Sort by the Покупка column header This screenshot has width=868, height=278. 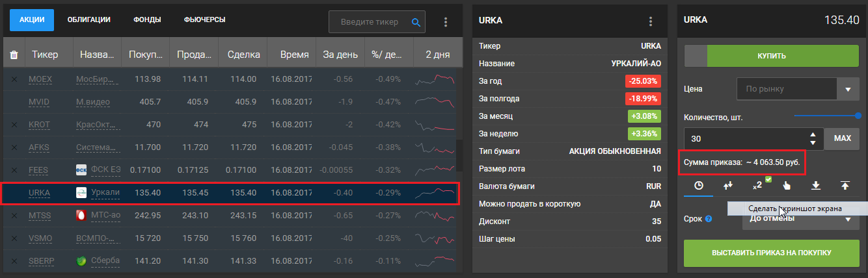coord(146,55)
